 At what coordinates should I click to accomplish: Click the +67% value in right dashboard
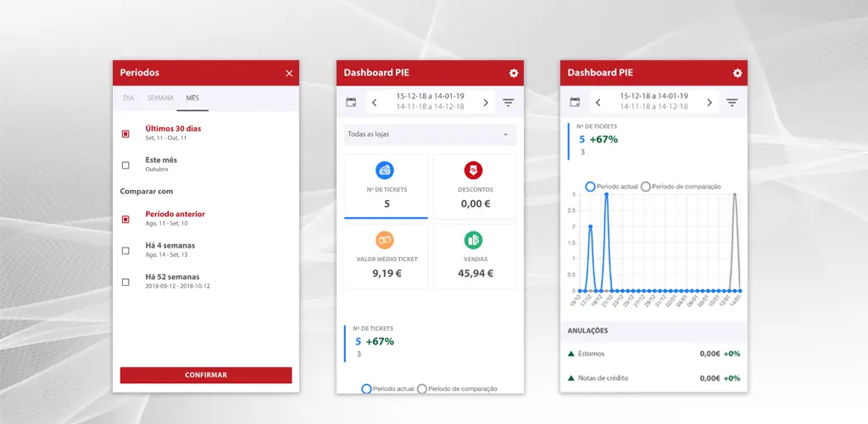pyautogui.click(x=604, y=139)
